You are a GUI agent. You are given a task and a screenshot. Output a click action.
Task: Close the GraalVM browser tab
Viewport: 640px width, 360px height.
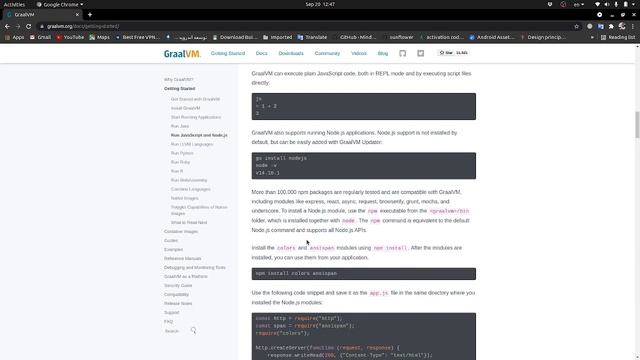coord(77,15)
